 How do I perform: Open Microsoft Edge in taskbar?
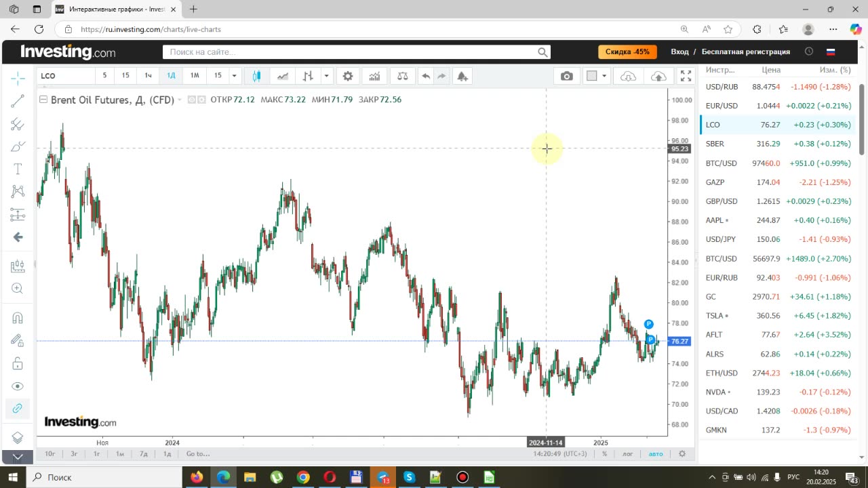tap(223, 477)
